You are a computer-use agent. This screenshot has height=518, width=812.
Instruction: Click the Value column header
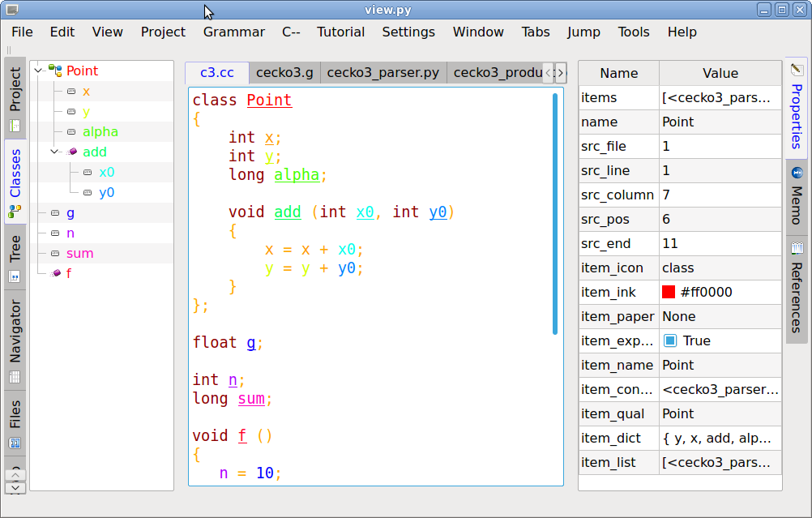[720, 73]
